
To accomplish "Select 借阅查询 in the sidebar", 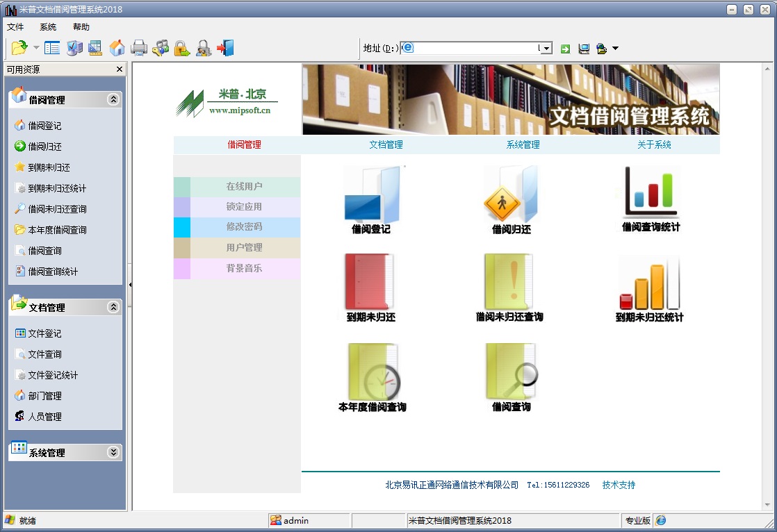I will click(38, 251).
